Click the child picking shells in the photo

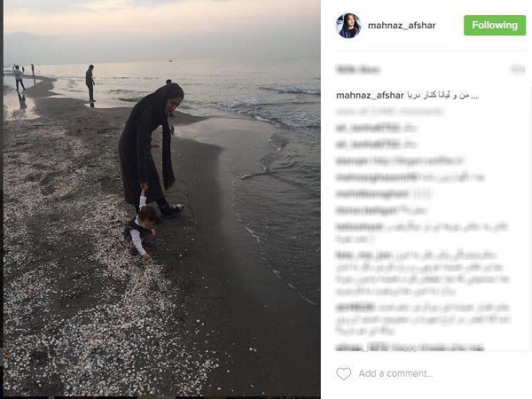click(x=140, y=232)
